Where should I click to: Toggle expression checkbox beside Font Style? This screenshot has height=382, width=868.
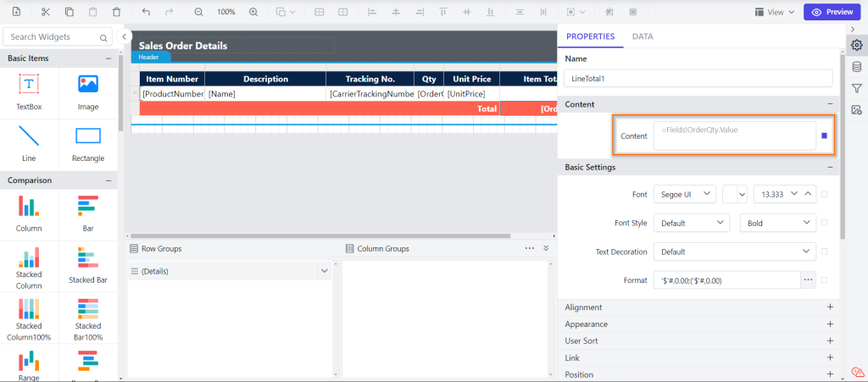click(x=824, y=223)
